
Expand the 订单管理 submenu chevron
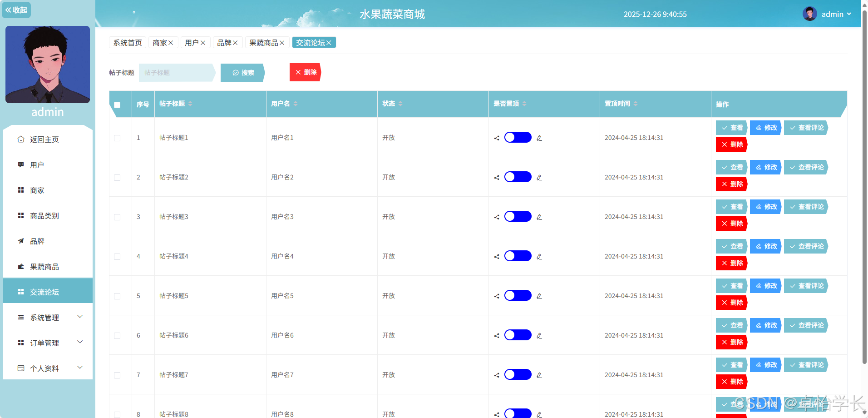pos(80,342)
